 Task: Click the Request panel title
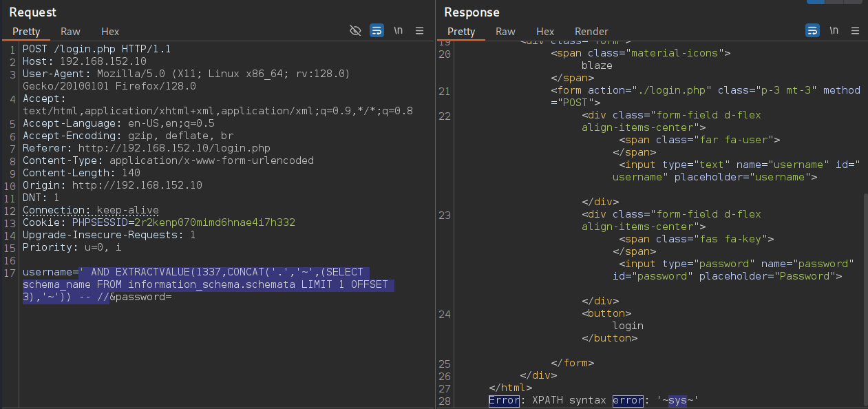point(33,12)
